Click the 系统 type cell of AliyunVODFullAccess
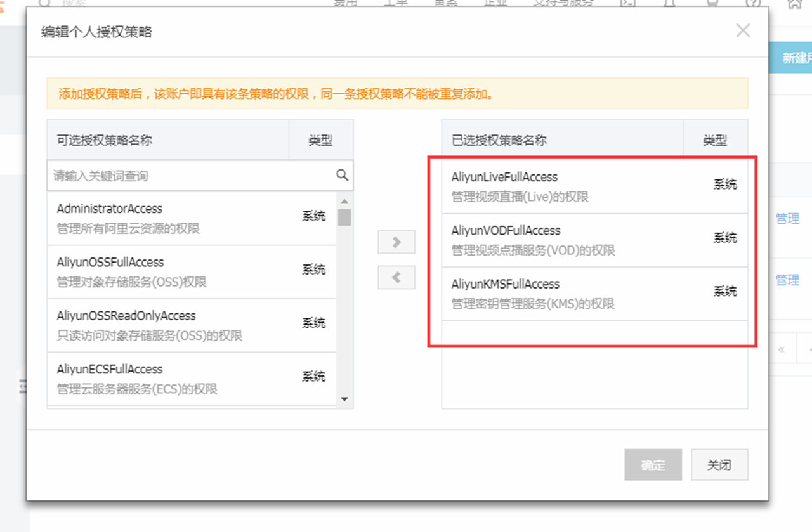The width and height of the screenshot is (812, 532). 725,237
